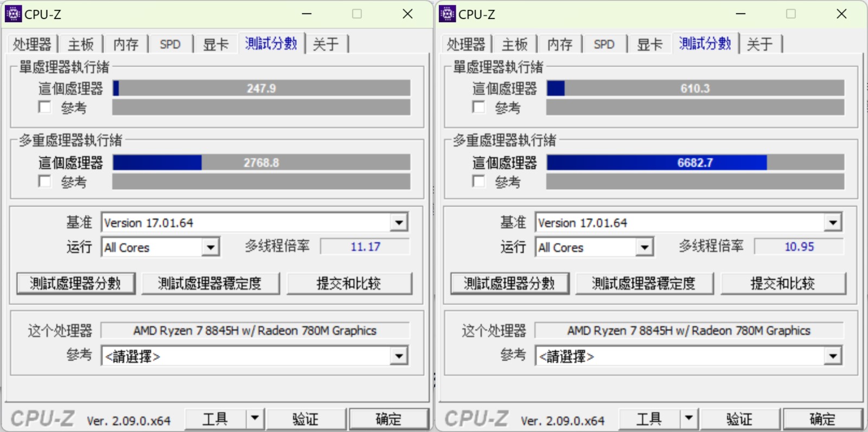Enable single-thread 參考 checkbox in right window
The width and height of the screenshot is (868, 432).
point(478,107)
